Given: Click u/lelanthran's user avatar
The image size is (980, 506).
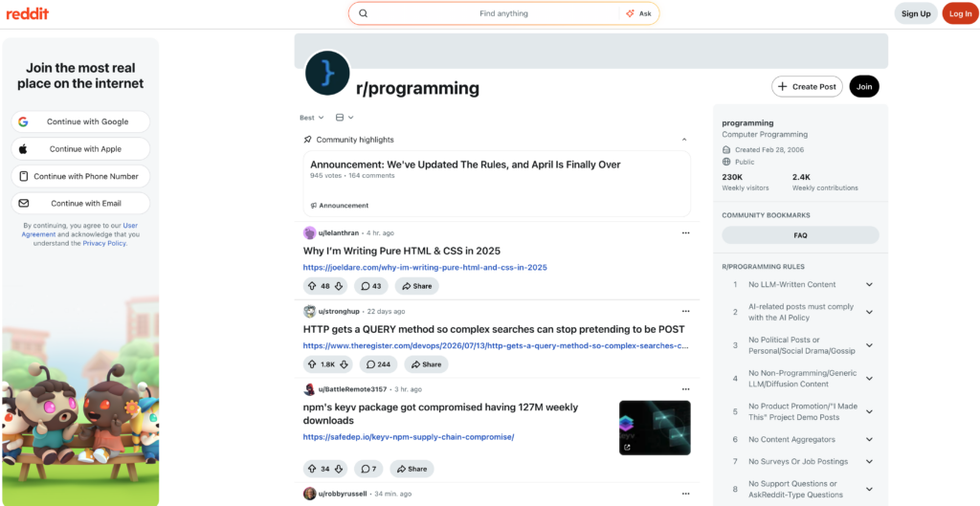Looking at the screenshot, I should (309, 233).
